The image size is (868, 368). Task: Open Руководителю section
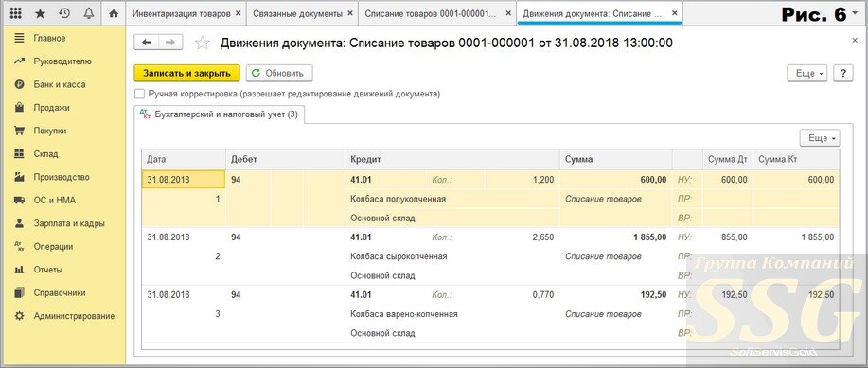[62, 61]
